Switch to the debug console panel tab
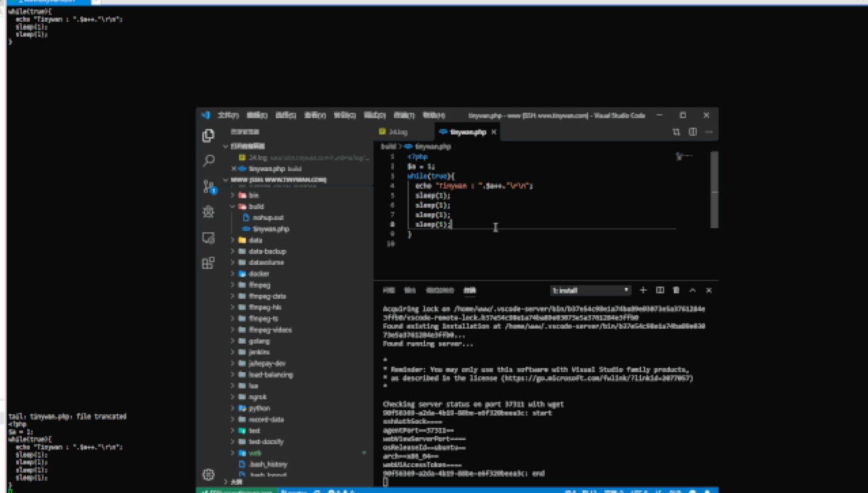This screenshot has height=493, width=868. (439, 291)
